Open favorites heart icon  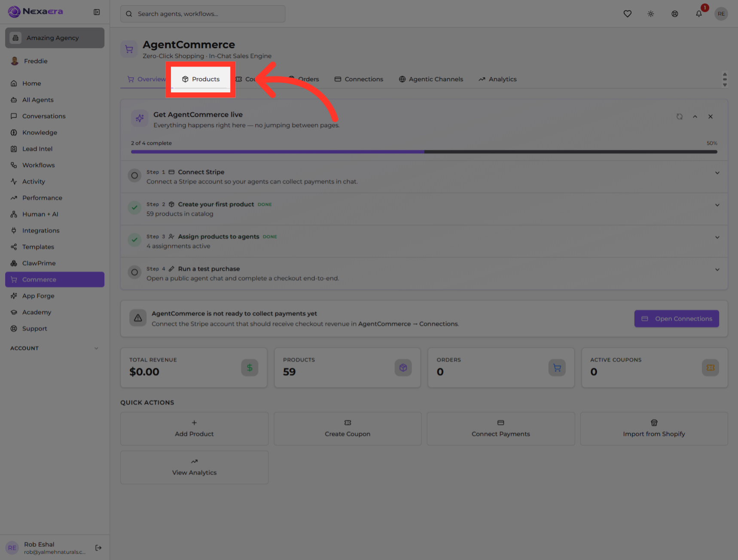tap(628, 14)
